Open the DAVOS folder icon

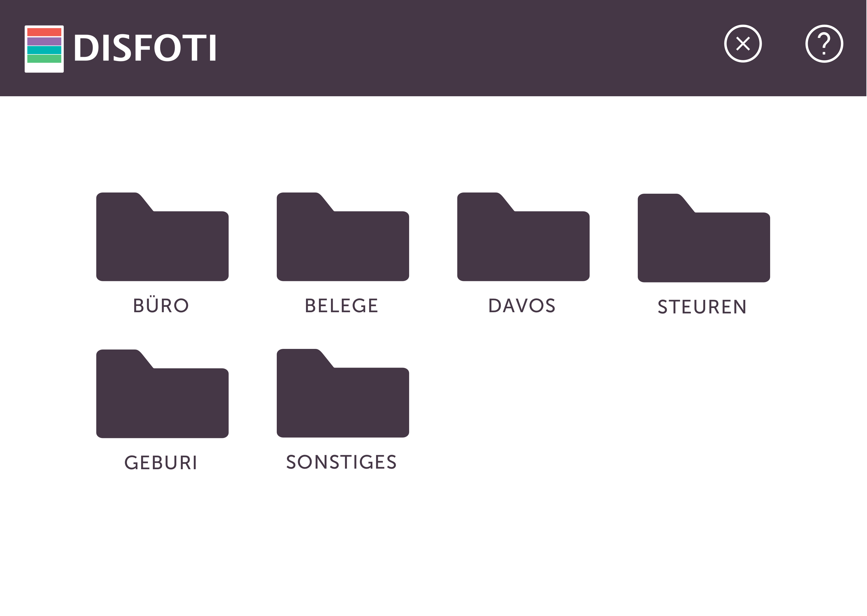point(523,241)
